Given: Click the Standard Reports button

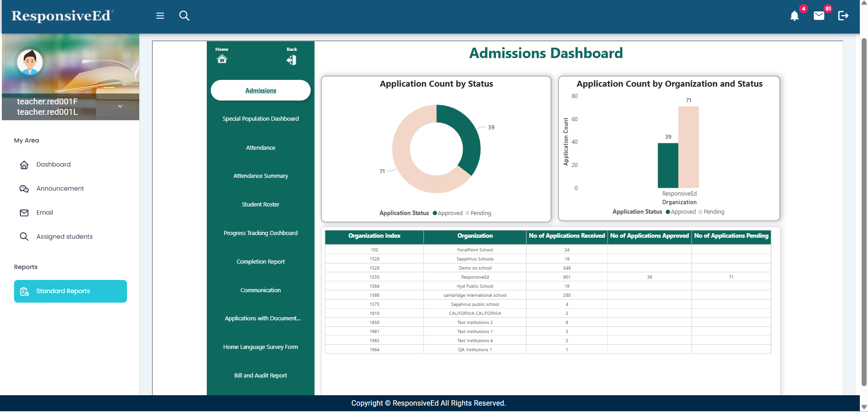Looking at the screenshot, I should pos(70,291).
